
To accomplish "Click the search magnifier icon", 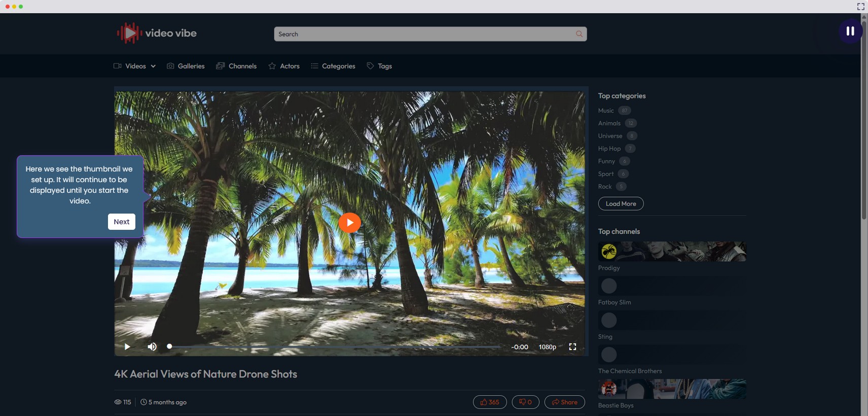I will [x=579, y=34].
